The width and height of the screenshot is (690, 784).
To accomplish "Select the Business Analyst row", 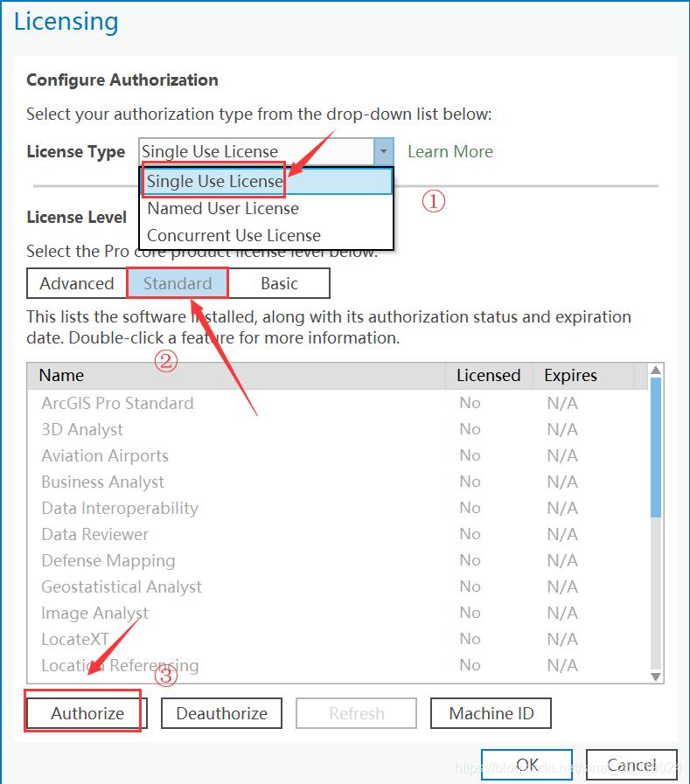I will point(338,482).
